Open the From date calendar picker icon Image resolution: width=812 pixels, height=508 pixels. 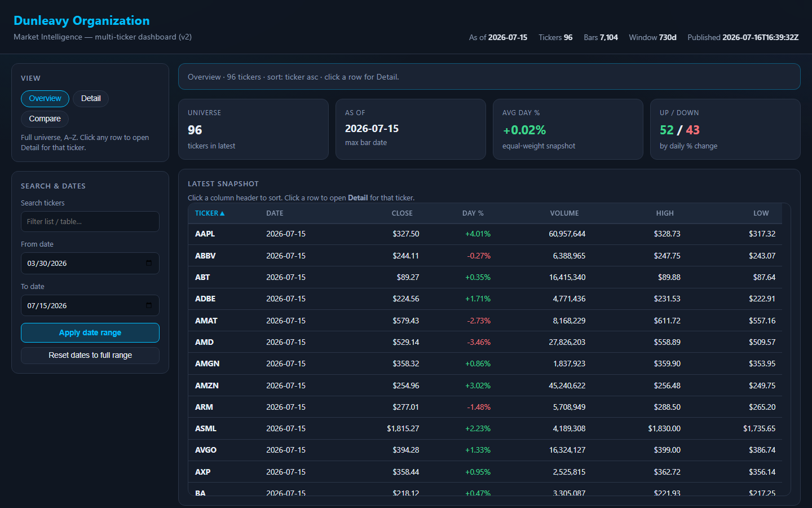[149, 263]
